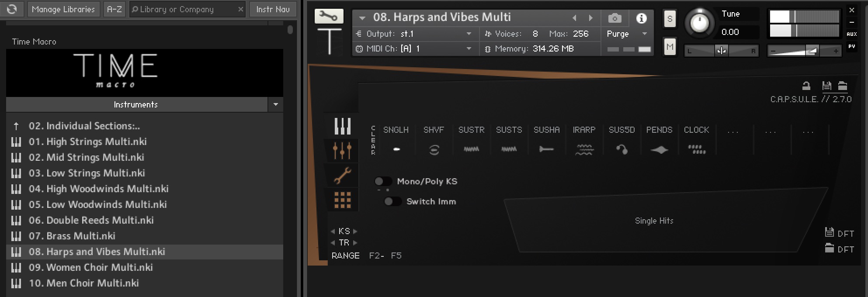Clear the library search field x
This screenshot has width=868, height=297.
240,9
